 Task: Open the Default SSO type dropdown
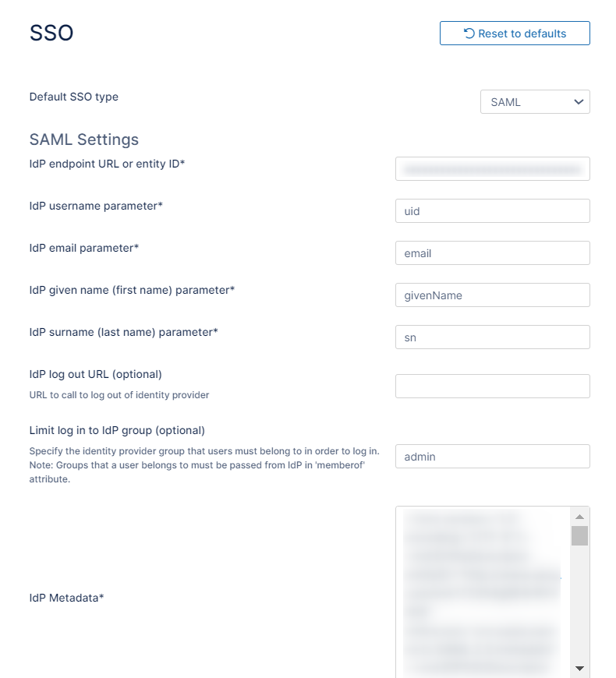535,102
